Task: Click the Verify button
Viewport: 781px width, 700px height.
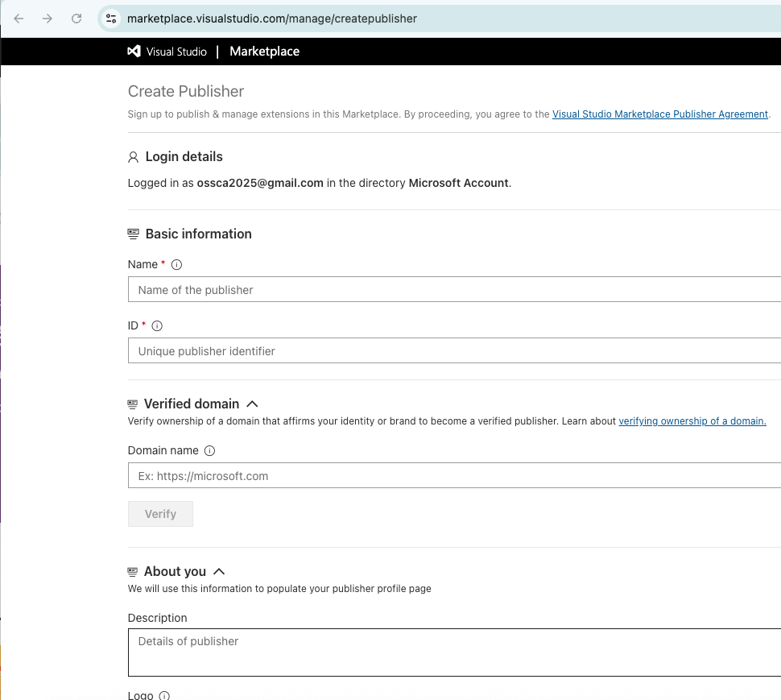Action: (160, 514)
